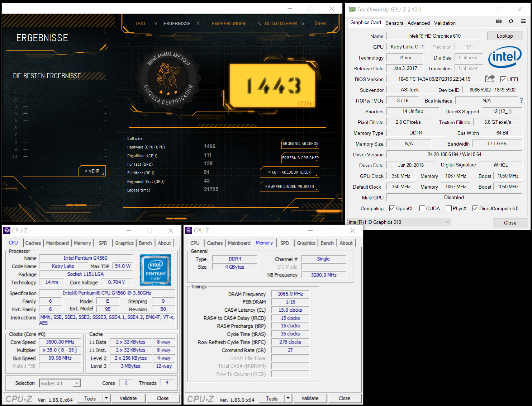This screenshot has height=406, width=532.
Task: Click CPU-Z Memory window title icon
Action: point(189,230)
